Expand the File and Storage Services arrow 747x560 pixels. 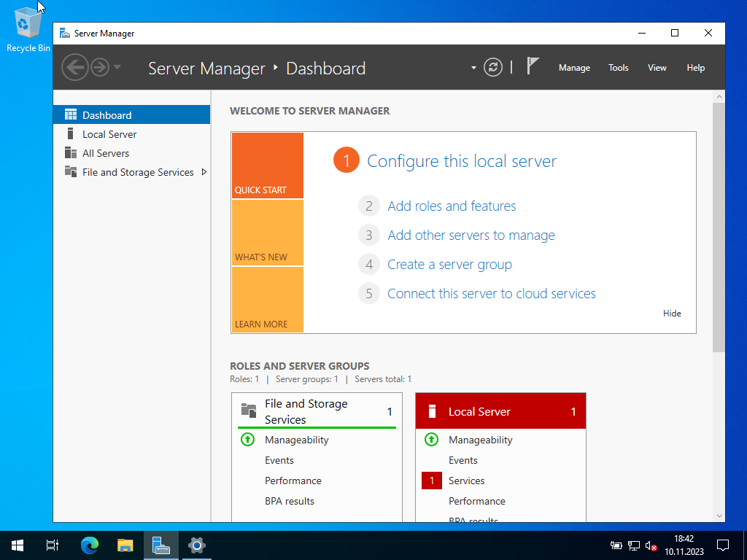click(204, 172)
